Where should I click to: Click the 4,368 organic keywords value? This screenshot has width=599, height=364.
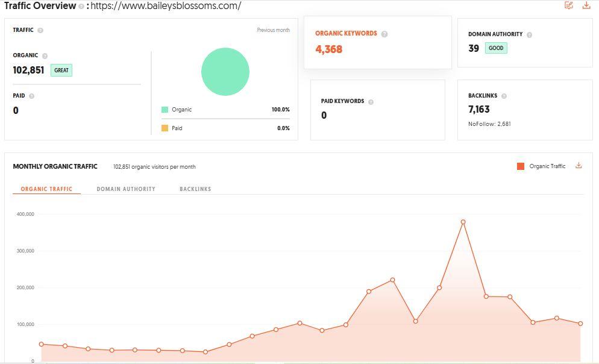pyautogui.click(x=329, y=49)
